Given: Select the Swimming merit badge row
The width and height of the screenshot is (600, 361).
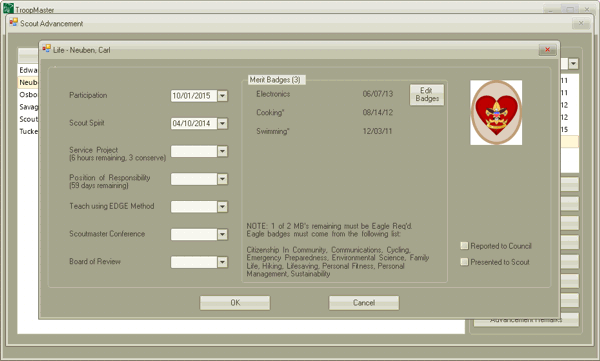Looking at the screenshot, I should (x=324, y=131).
